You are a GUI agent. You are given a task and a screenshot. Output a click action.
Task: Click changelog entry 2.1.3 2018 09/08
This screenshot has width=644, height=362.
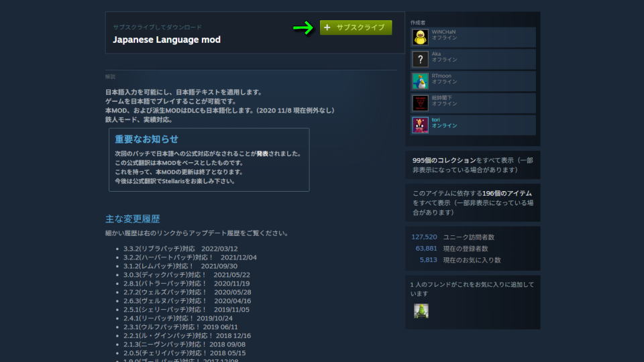[x=184, y=345]
